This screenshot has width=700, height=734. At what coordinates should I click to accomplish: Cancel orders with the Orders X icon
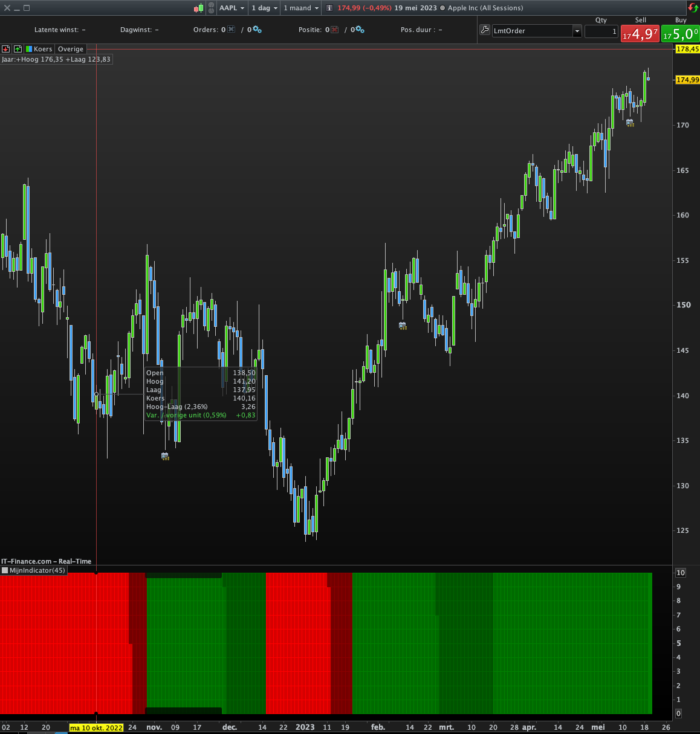click(x=231, y=30)
